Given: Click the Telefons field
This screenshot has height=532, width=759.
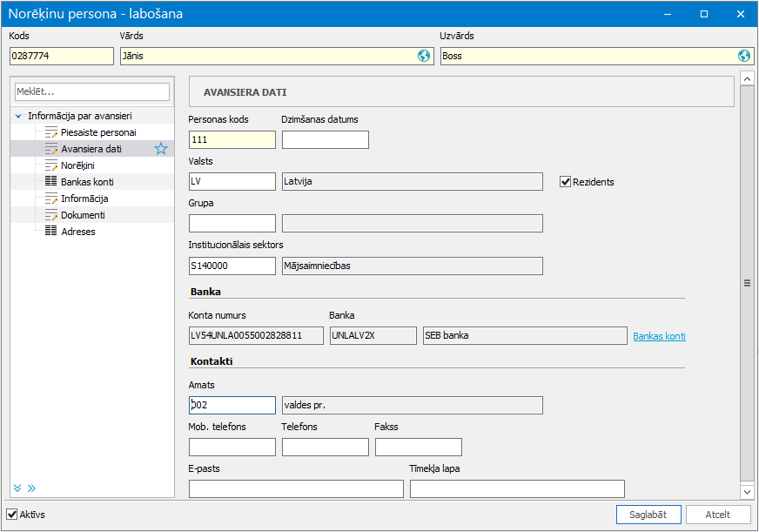Looking at the screenshot, I should pyautogui.click(x=326, y=447).
